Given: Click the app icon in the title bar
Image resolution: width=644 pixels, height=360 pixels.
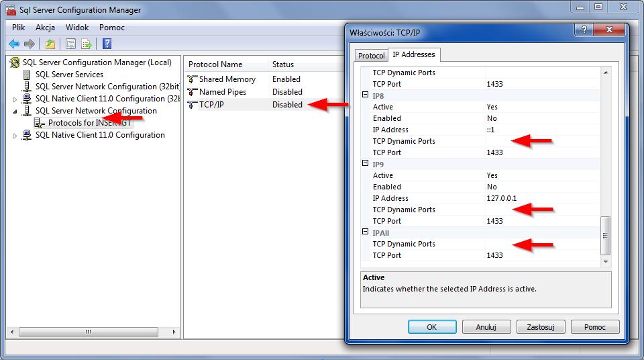Looking at the screenshot, I should tap(11, 10).
